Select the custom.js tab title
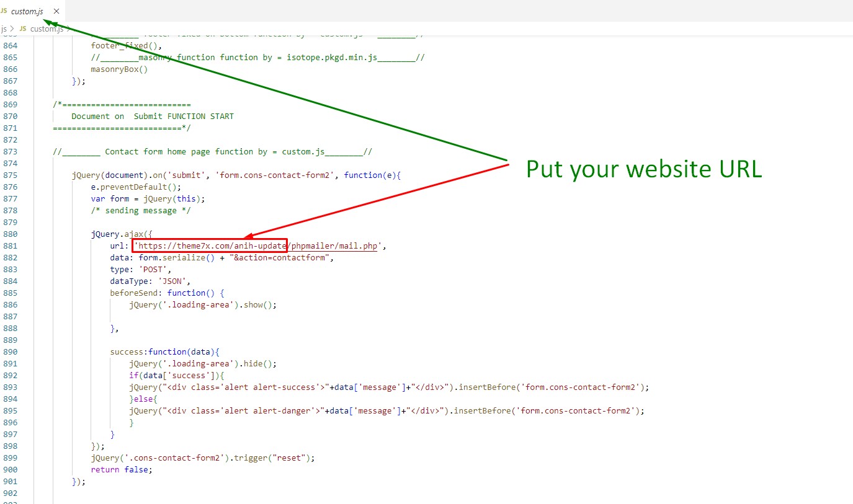Screen dimensions: 853x504 [x=27, y=11]
